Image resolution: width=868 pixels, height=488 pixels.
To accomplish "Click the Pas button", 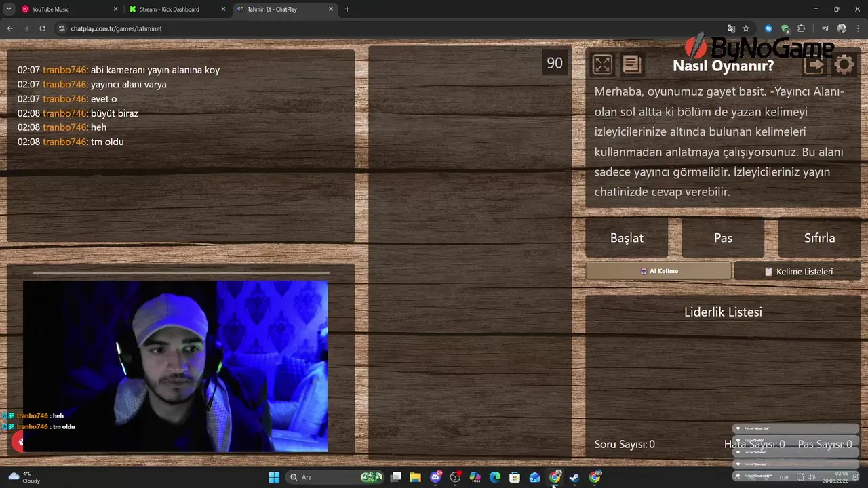I will click(723, 238).
